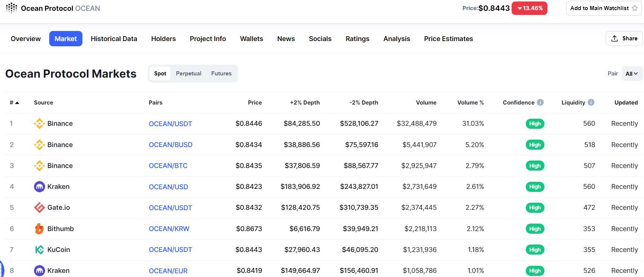This screenshot has height=277, width=644.
Task: Open Binance OCEAN/USDT pair link
Action: click(170, 124)
